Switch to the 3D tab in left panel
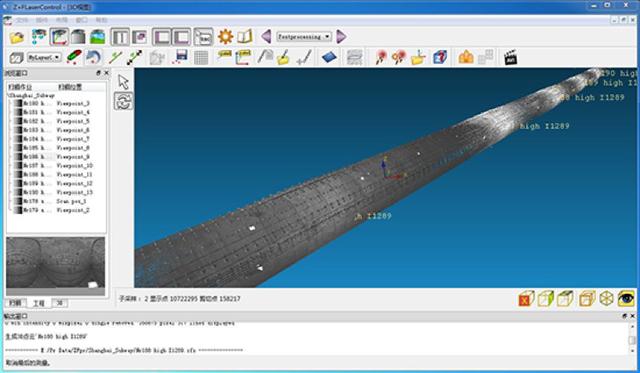Screen dimensions: 640x373 [x=60, y=303]
